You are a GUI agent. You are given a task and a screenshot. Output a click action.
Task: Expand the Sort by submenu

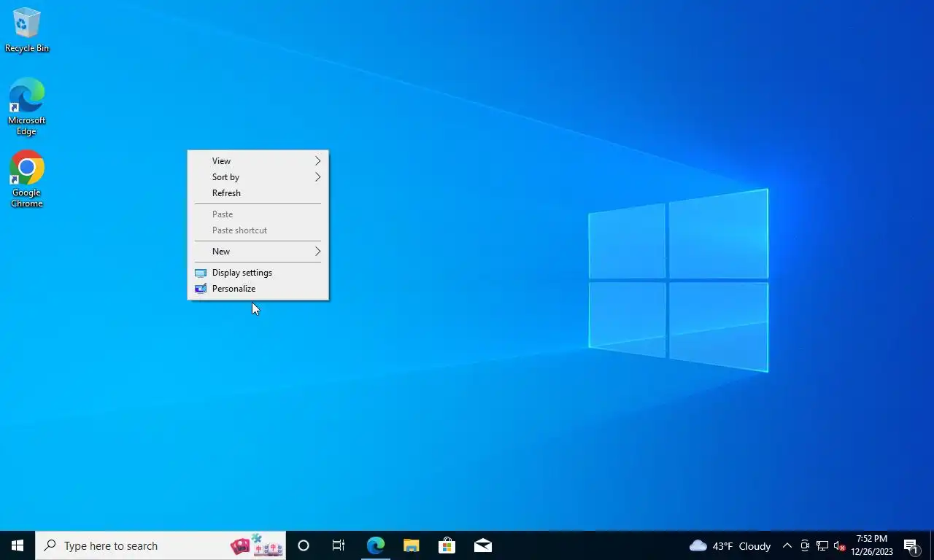[x=258, y=177]
